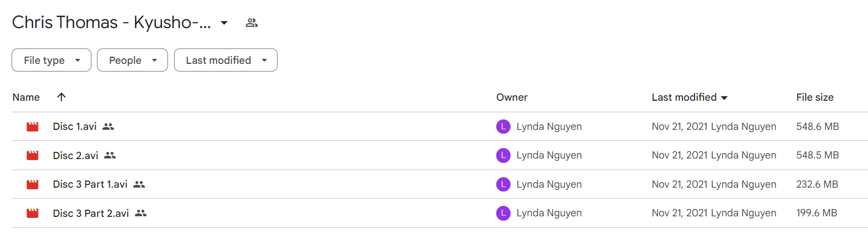Click the video file icon for Disc 2.avi

point(32,156)
